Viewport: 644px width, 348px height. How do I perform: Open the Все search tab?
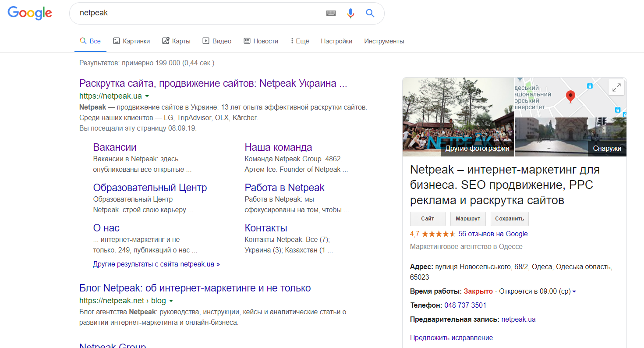pos(90,41)
